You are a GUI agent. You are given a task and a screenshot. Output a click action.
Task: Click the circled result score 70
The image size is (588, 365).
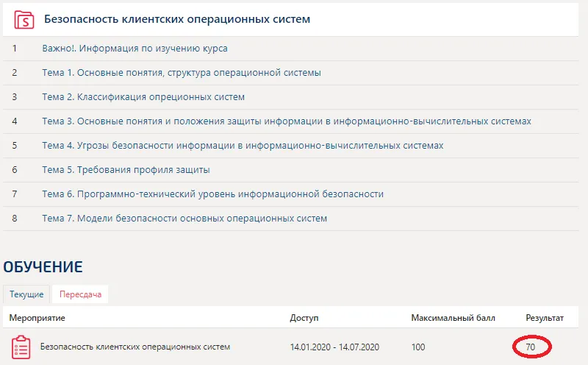531,347
